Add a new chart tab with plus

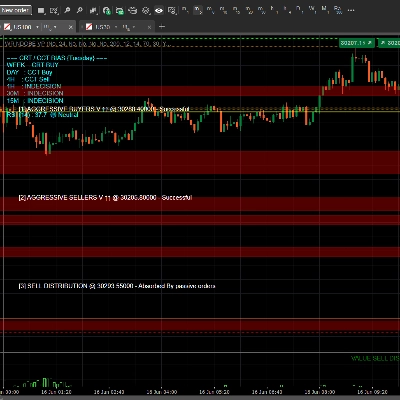pos(162,27)
